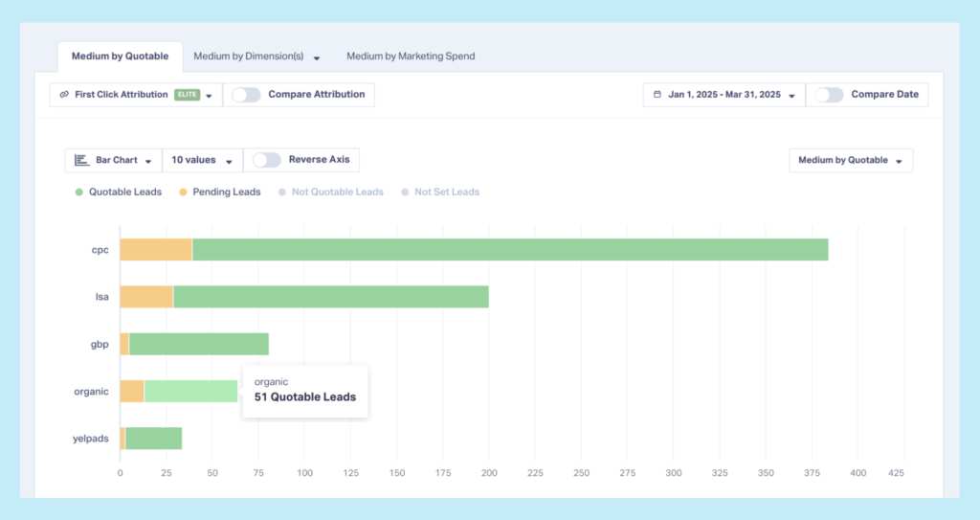980x520 pixels.
Task: Click the Compare Attribution label
Action: pos(316,95)
